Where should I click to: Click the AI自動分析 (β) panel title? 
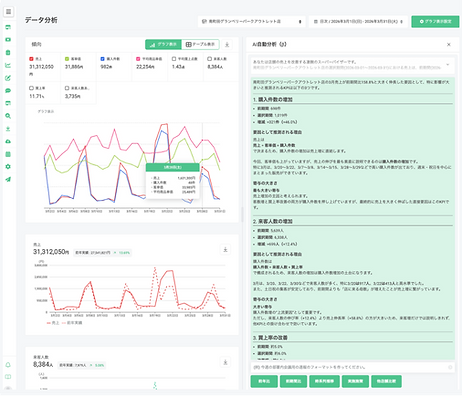[269, 44]
